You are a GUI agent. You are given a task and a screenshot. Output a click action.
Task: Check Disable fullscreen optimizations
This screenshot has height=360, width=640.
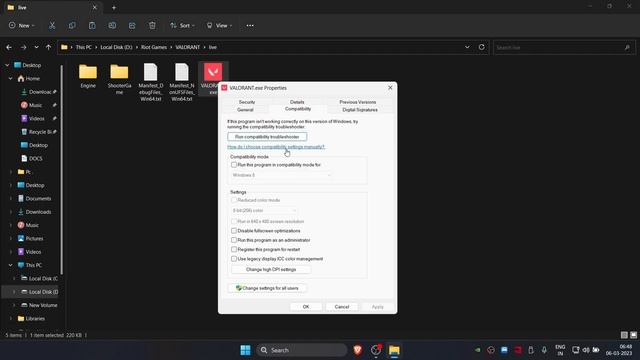tap(234, 231)
